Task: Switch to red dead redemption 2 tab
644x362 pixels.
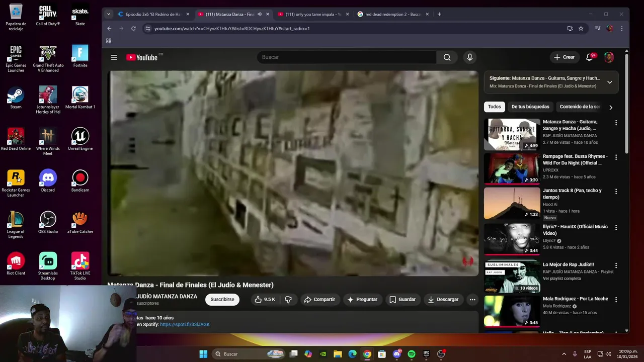Action: pyautogui.click(x=392, y=14)
